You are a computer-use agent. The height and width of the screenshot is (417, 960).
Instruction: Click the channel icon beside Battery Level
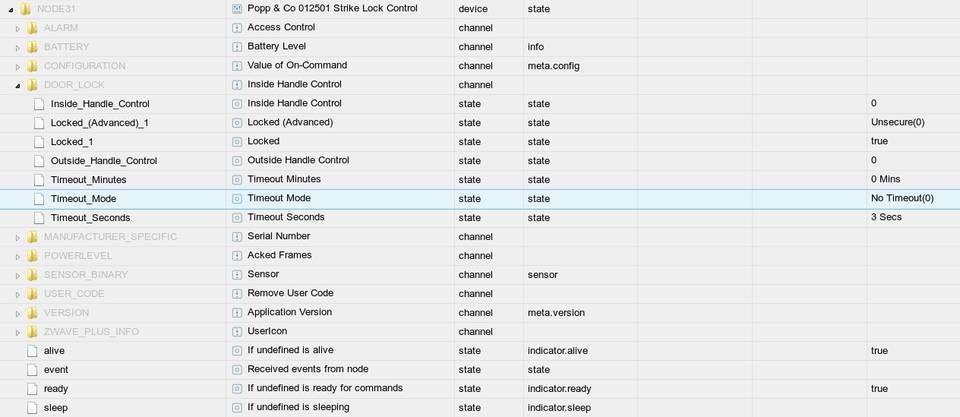237,47
